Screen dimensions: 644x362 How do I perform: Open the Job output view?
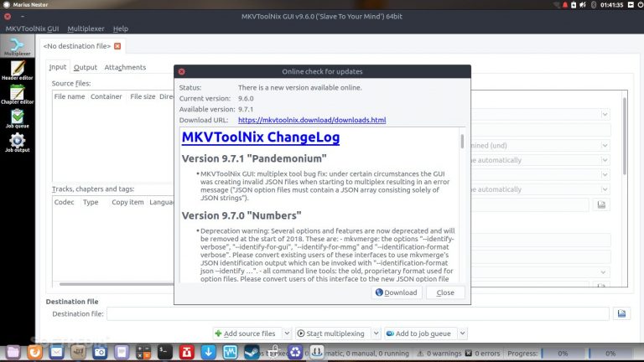18,142
